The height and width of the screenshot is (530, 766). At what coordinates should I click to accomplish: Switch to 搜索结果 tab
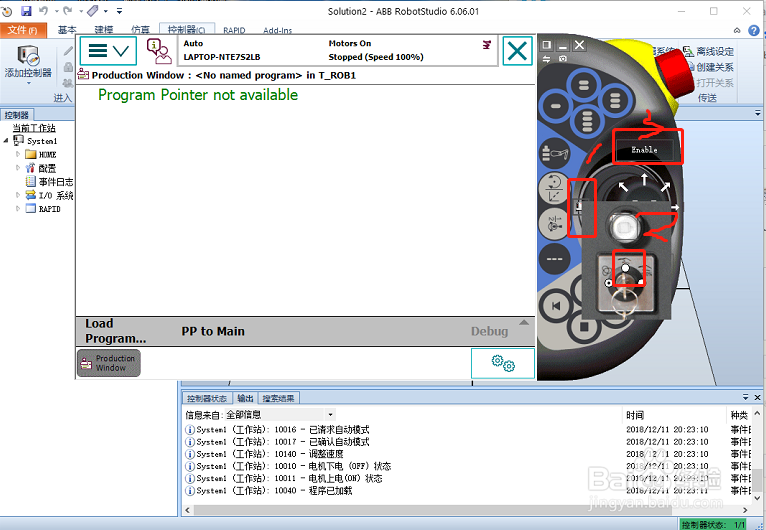[x=278, y=398]
